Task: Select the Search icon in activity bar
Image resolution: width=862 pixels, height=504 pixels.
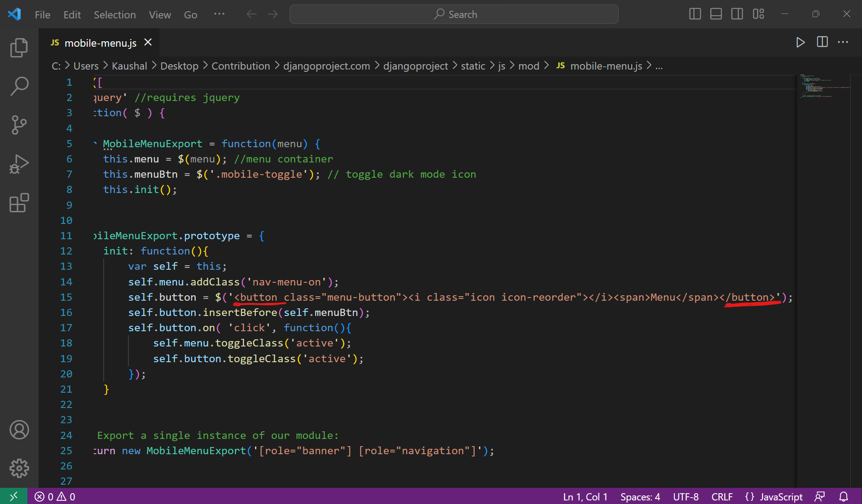Action: (19, 86)
